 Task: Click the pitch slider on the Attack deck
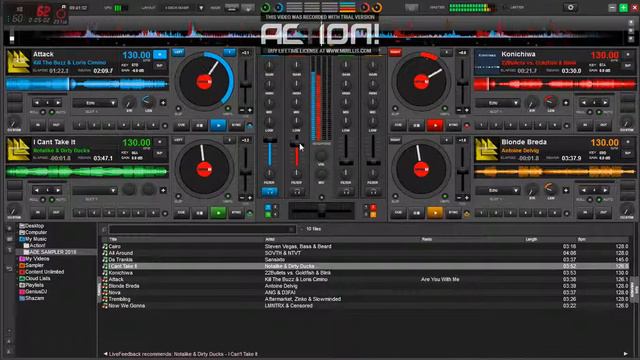pyautogui.click(x=245, y=84)
